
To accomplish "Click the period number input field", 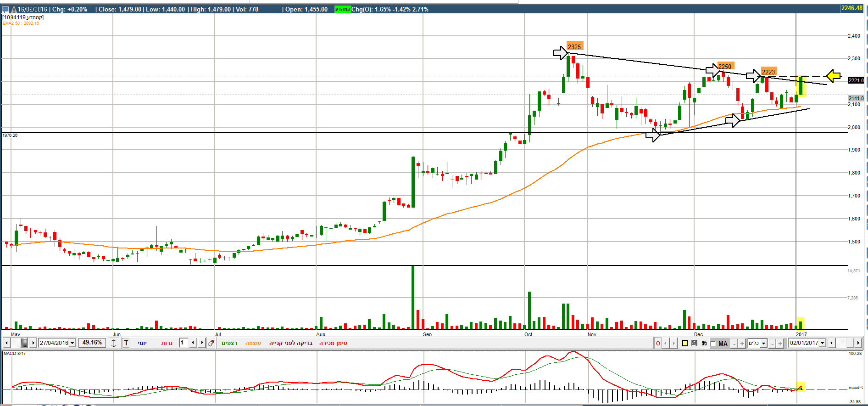I will (184, 343).
